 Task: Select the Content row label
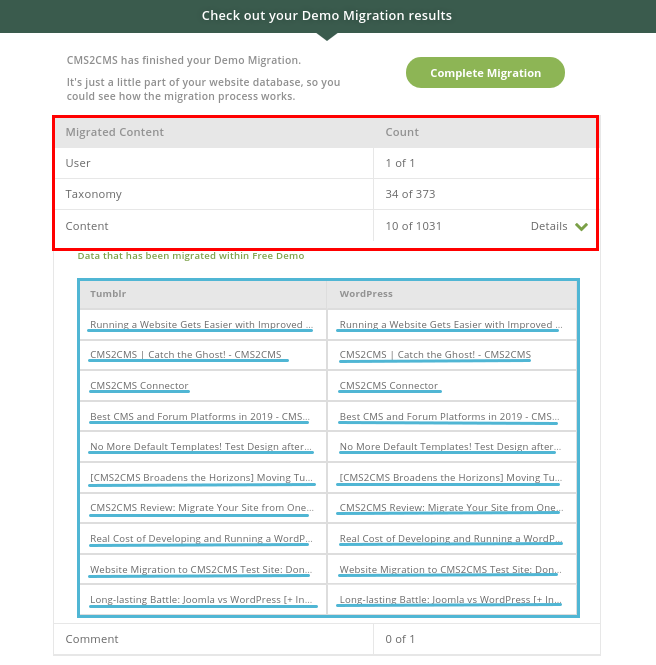pyautogui.click(x=87, y=226)
